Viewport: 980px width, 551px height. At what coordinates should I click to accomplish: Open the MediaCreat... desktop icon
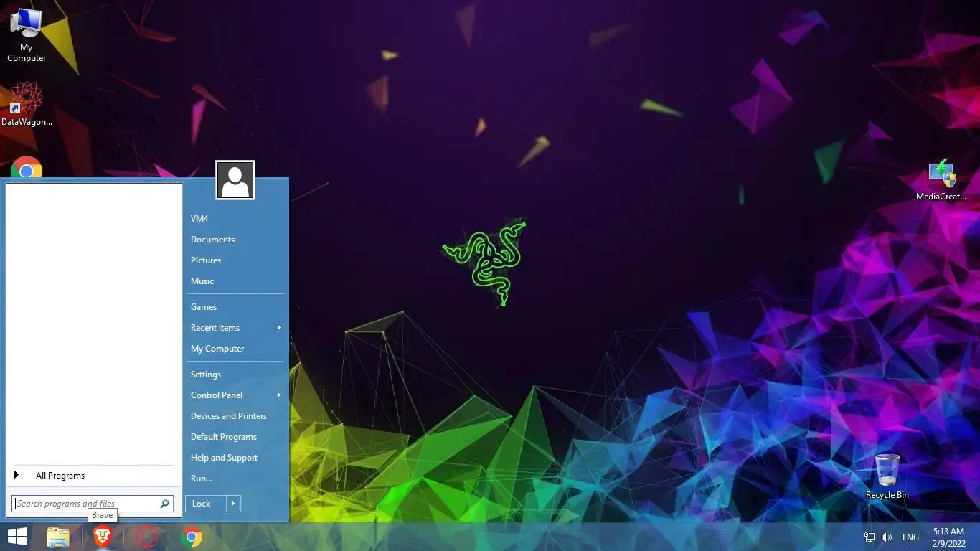tap(941, 179)
